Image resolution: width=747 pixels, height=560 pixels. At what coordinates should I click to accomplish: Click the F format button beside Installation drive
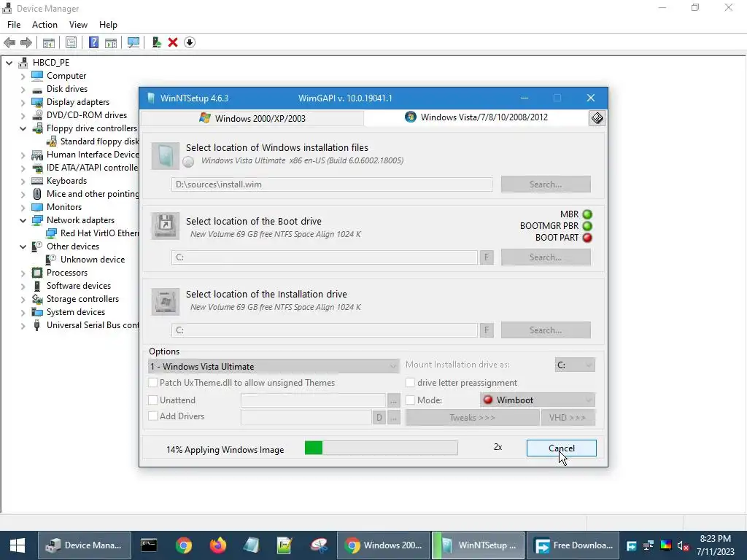[487, 330]
